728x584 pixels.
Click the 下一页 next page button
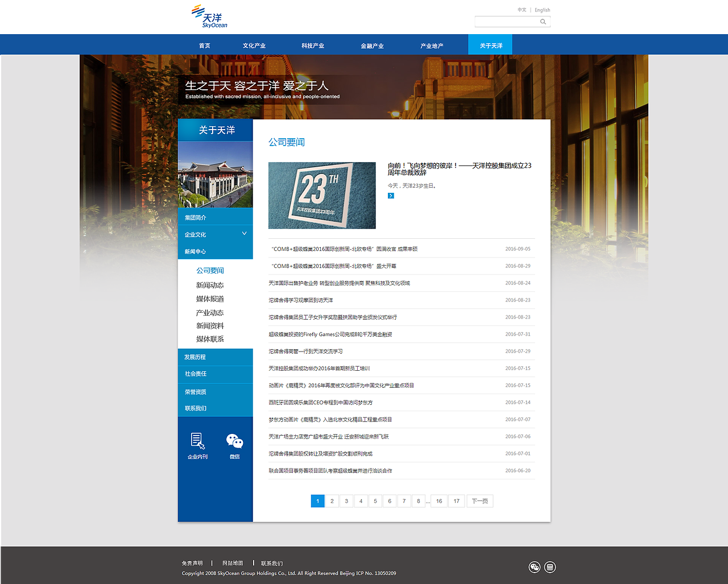[479, 501]
